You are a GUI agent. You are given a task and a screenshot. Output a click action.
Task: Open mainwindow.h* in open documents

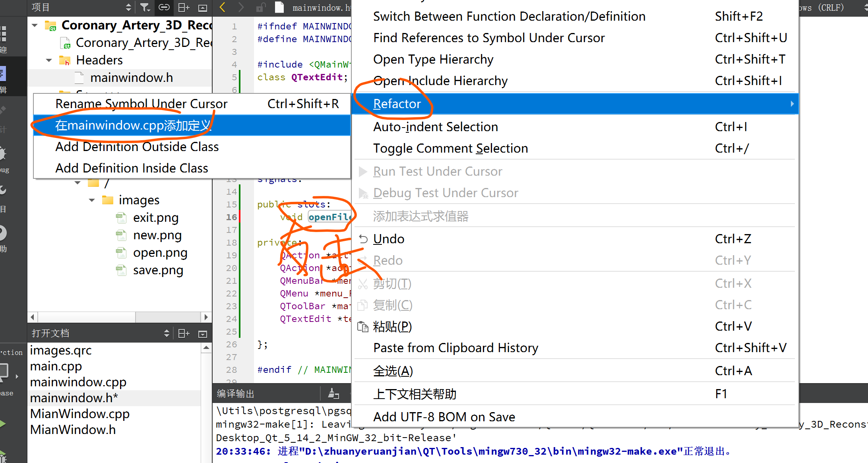[74, 398]
